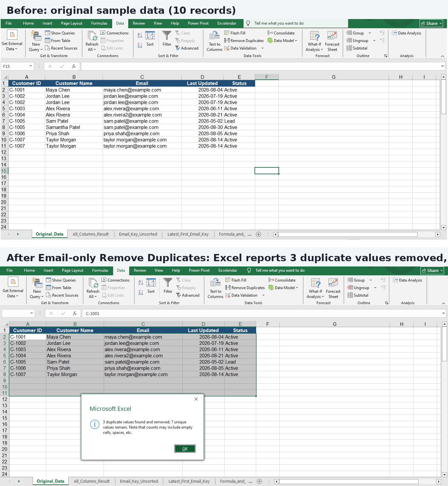
Task: Open the Group dropdown arrow in bottom window
Action: coord(371,280)
